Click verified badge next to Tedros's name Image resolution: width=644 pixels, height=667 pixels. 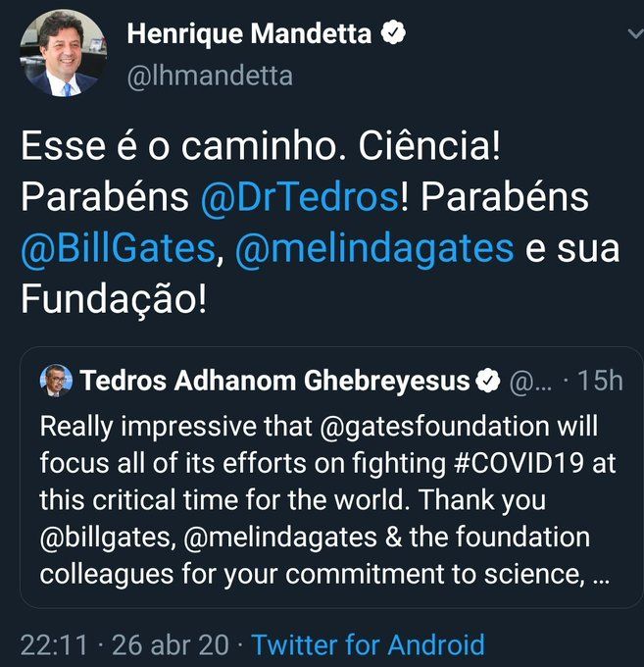[x=489, y=382]
